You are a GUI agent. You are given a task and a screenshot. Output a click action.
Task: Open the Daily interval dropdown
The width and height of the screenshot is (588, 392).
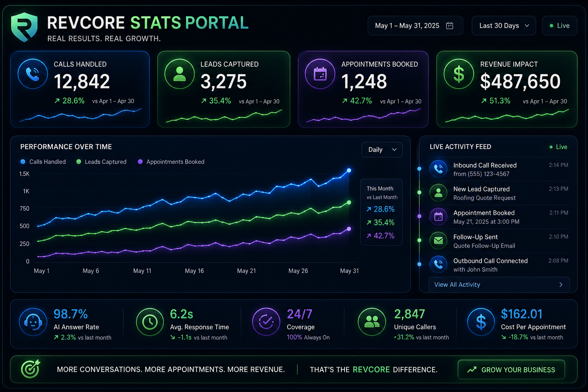(382, 150)
